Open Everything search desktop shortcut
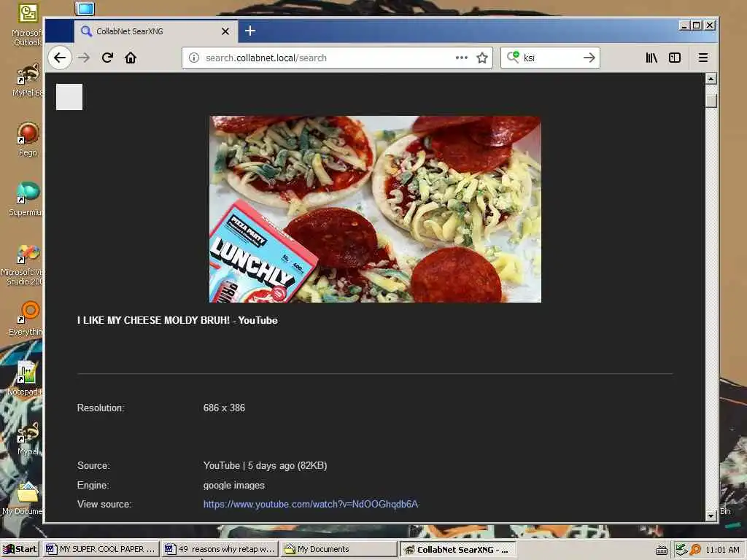This screenshot has height=560, width=747. [x=26, y=319]
